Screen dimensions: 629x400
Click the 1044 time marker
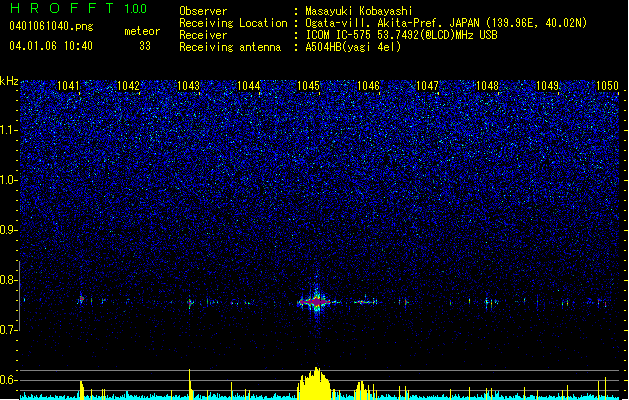(248, 85)
